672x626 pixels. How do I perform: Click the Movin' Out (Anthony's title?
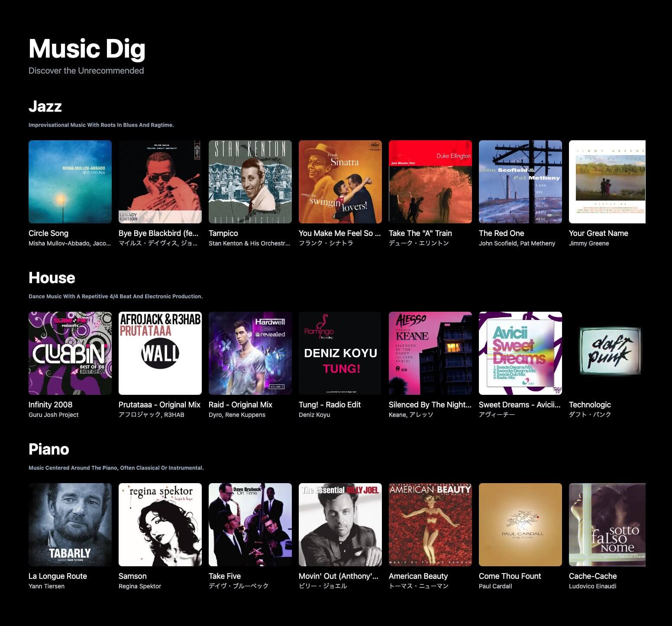point(339,576)
